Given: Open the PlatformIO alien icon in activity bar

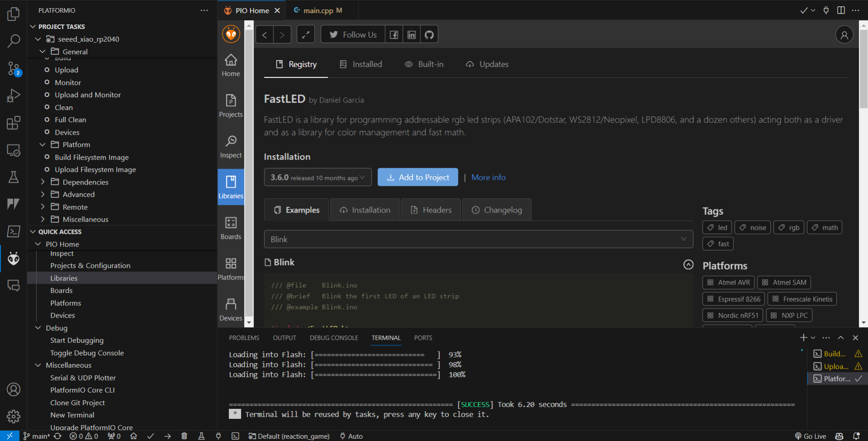Looking at the screenshot, I should 14,259.
